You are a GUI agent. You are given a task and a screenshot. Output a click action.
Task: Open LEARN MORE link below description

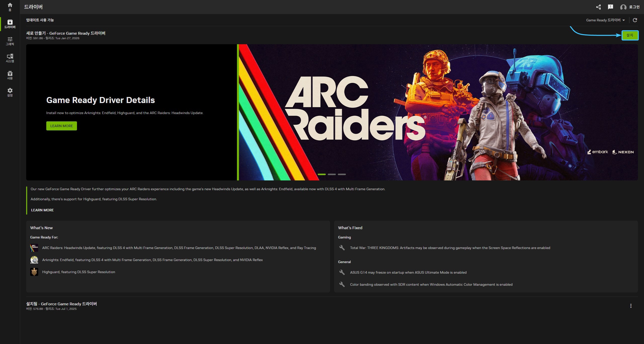click(42, 210)
